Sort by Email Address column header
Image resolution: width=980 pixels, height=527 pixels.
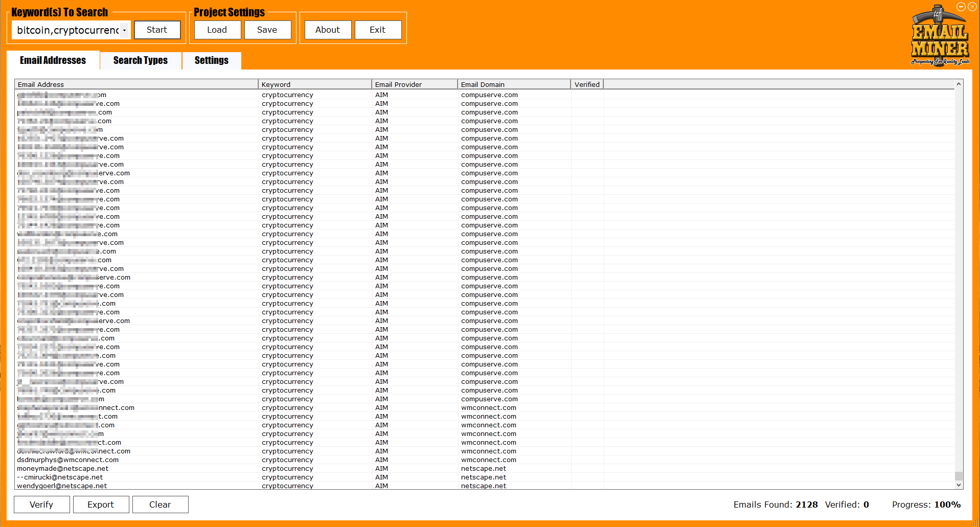pos(136,84)
